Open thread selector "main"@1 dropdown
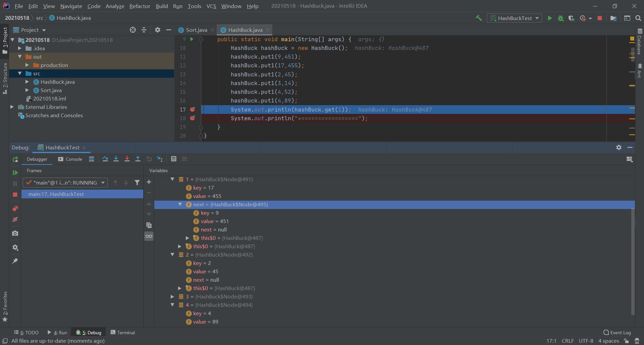The width and height of the screenshot is (644, 345). [x=65, y=183]
